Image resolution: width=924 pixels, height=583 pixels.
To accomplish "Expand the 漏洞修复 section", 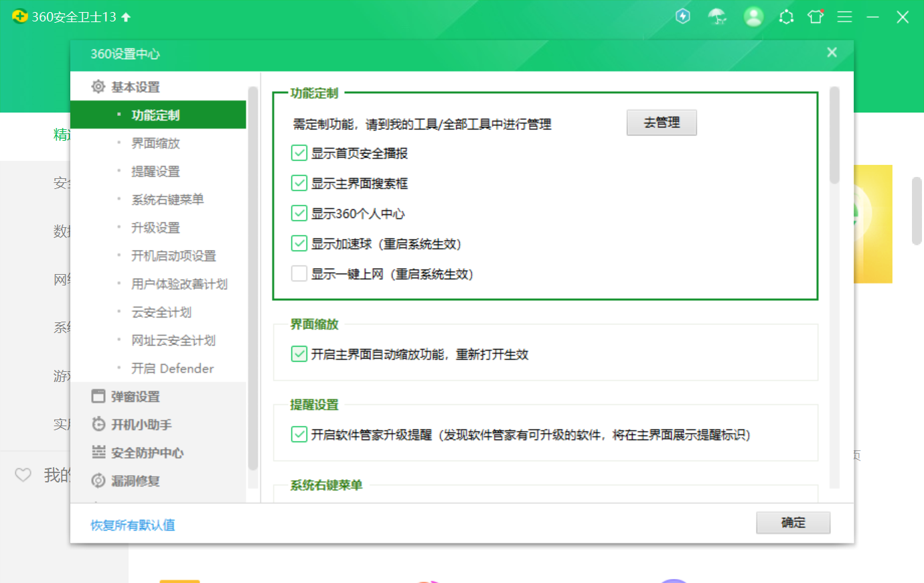I will click(158, 480).
